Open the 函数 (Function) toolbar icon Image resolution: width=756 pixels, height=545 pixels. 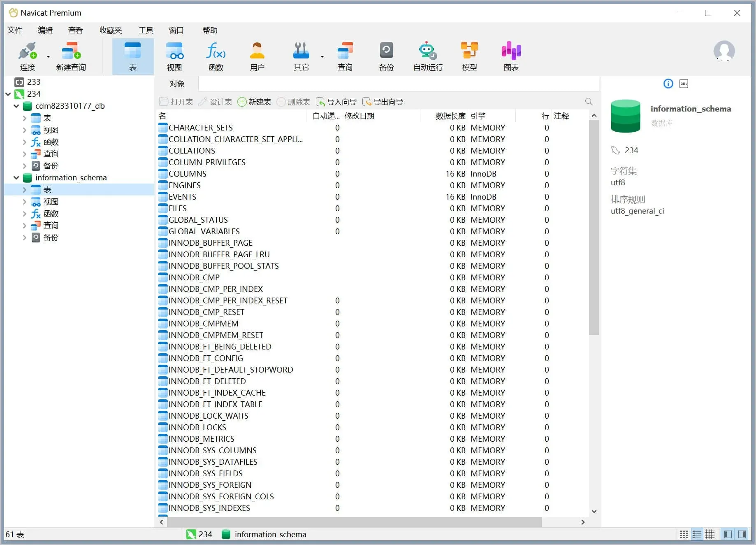216,56
